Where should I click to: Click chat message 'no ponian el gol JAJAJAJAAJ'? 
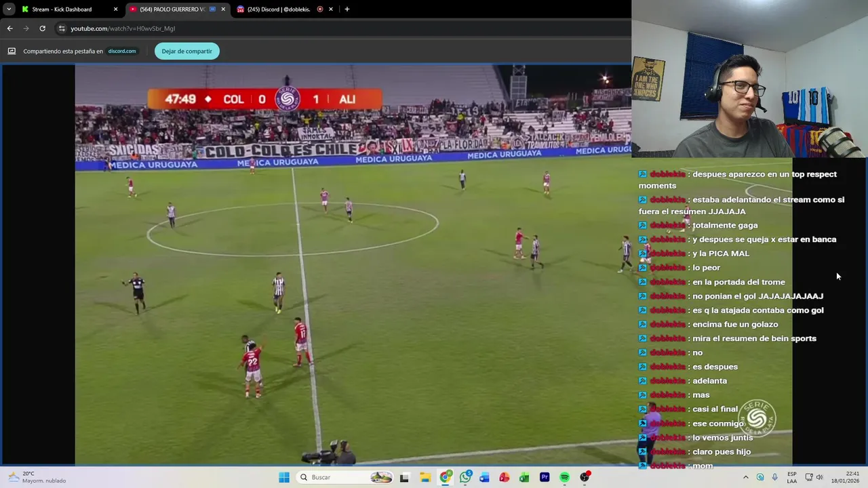tap(757, 296)
